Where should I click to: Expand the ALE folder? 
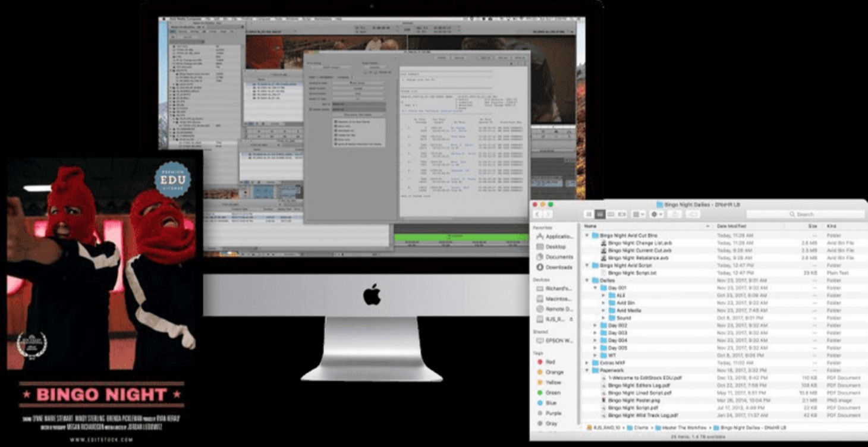point(603,295)
